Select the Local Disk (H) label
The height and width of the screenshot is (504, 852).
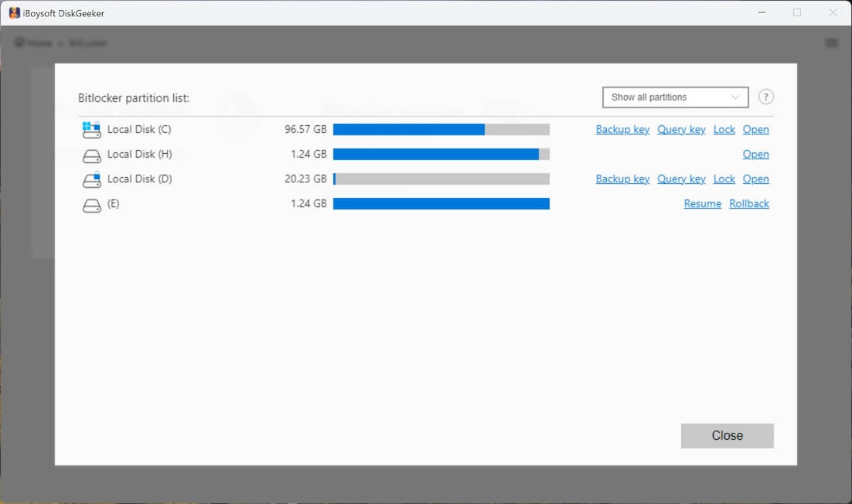[140, 155]
